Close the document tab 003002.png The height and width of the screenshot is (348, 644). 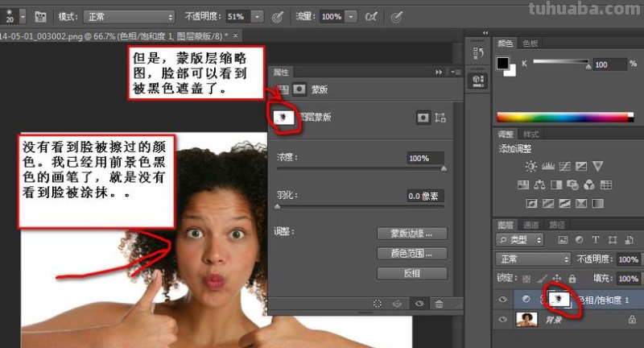point(236,35)
